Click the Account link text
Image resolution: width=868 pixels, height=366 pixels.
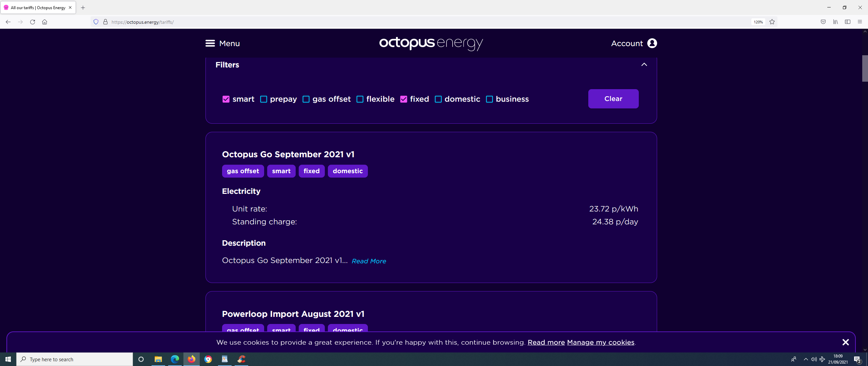tap(627, 43)
